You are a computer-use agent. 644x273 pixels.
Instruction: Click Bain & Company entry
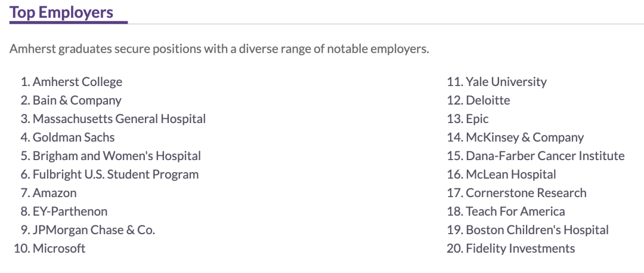click(x=76, y=100)
